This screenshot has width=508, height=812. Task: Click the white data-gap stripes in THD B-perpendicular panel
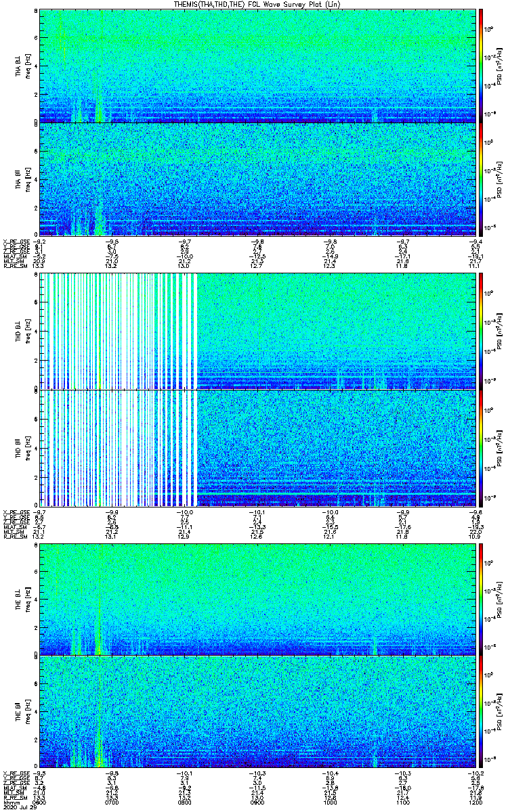point(119,332)
